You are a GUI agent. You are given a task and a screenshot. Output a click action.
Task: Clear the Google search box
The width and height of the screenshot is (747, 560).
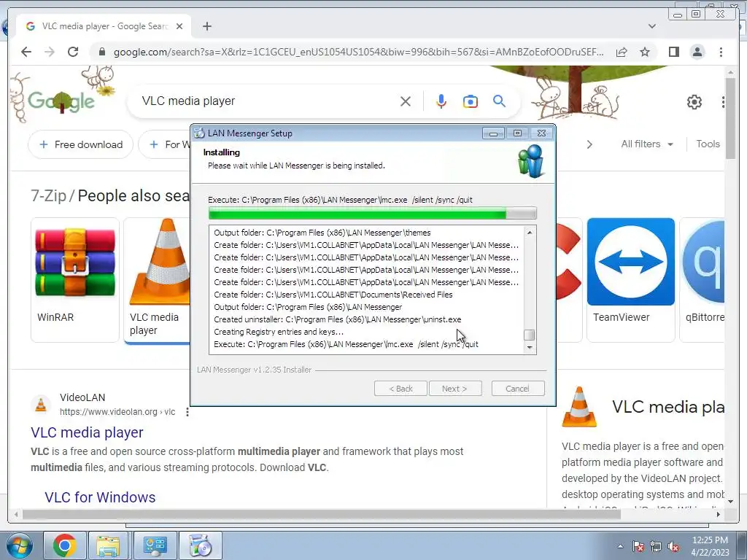coord(406,101)
